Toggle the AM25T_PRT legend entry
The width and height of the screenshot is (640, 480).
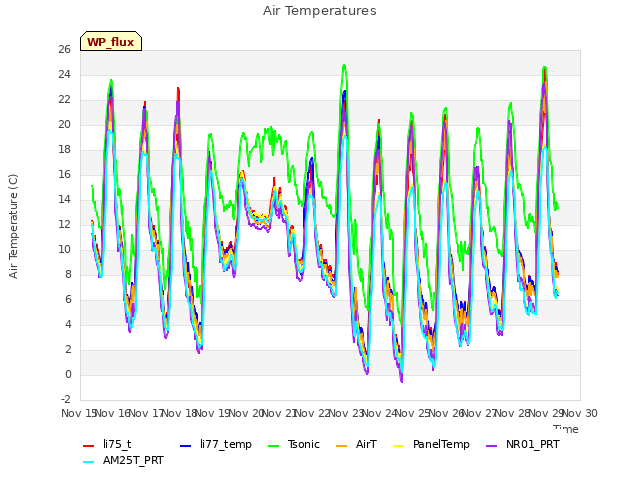coord(123,460)
